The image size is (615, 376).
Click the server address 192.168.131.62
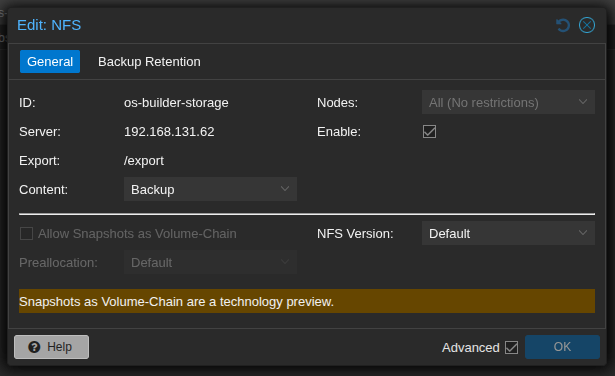tap(169, 132)
